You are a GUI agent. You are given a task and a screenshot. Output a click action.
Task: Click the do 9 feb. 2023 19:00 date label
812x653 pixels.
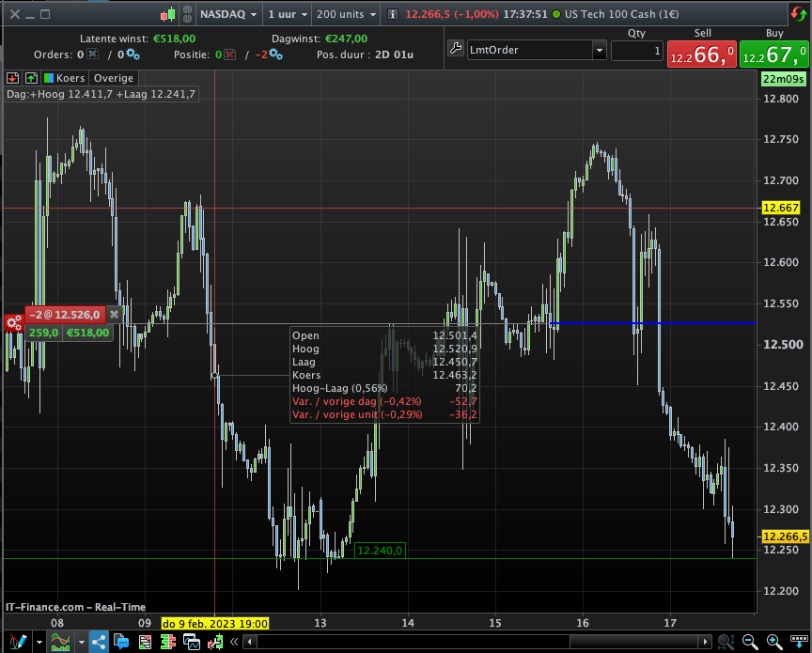215,623
